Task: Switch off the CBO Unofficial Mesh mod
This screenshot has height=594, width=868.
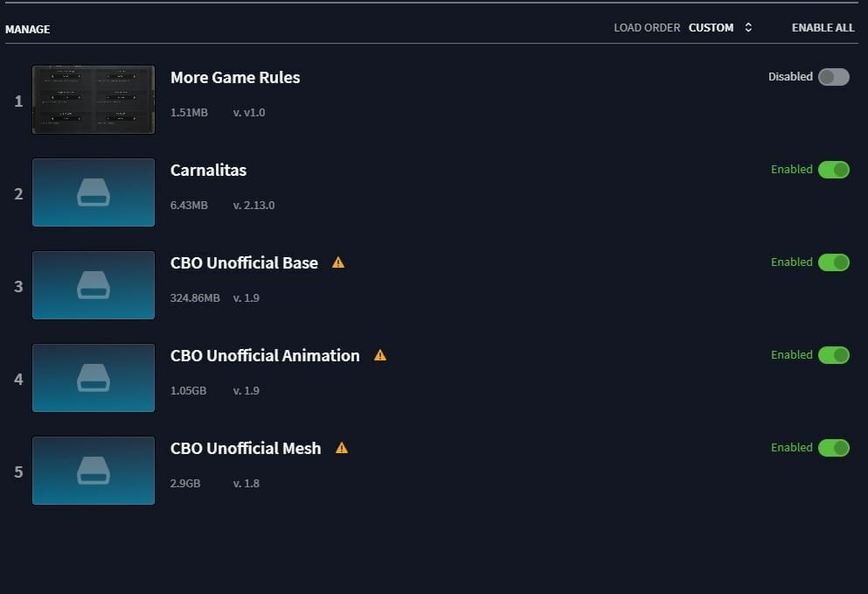Action: coord(833,448)
